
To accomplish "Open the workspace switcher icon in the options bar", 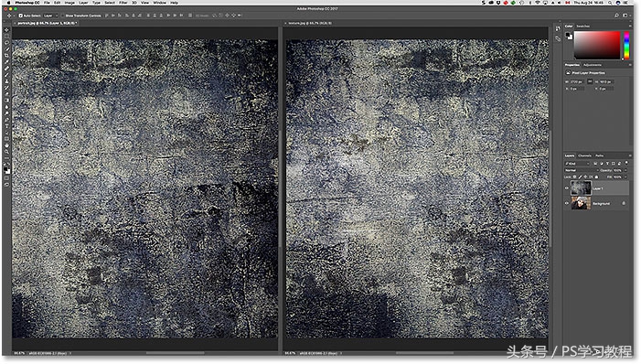I will pos(625,16).
